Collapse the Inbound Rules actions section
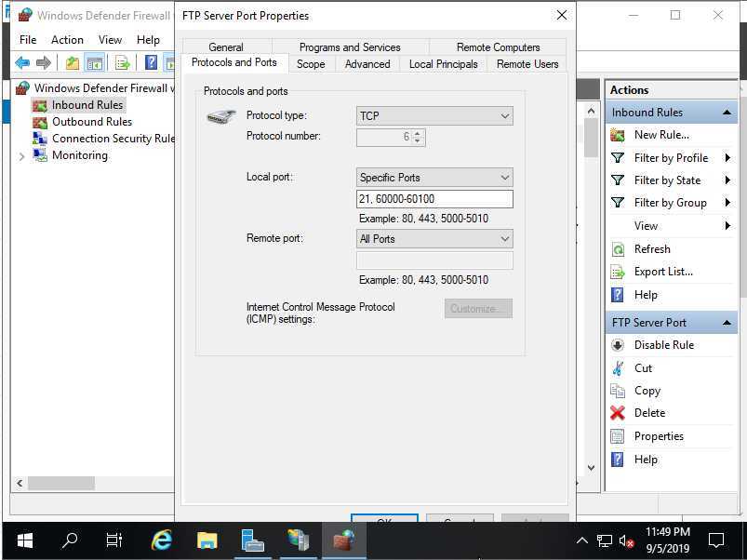 (727, 113)
